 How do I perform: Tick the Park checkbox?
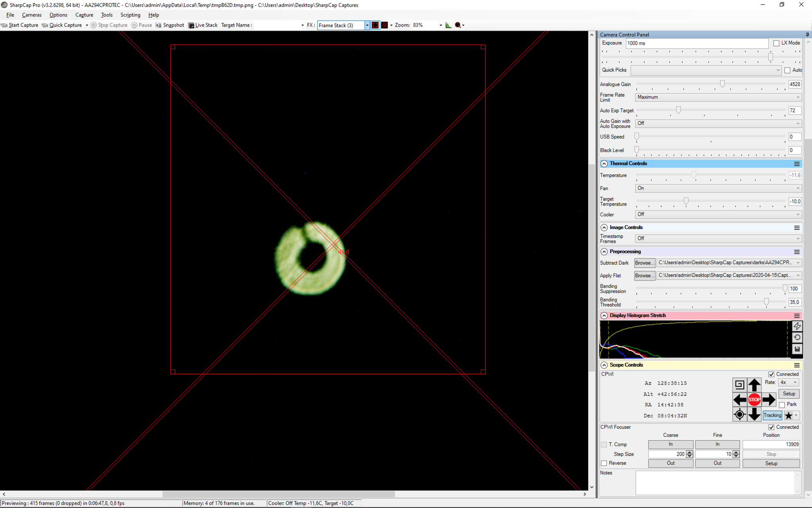click(x=782, y=404)
